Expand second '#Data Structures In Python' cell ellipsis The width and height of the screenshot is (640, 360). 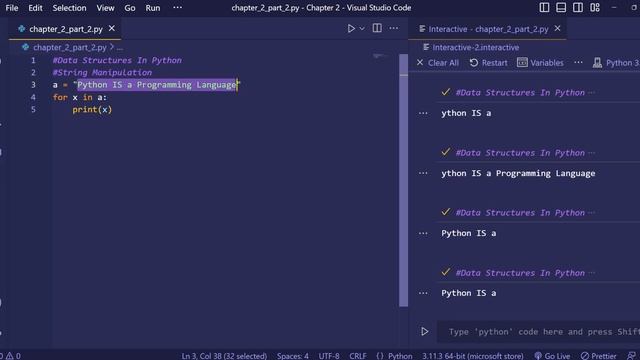592,153
